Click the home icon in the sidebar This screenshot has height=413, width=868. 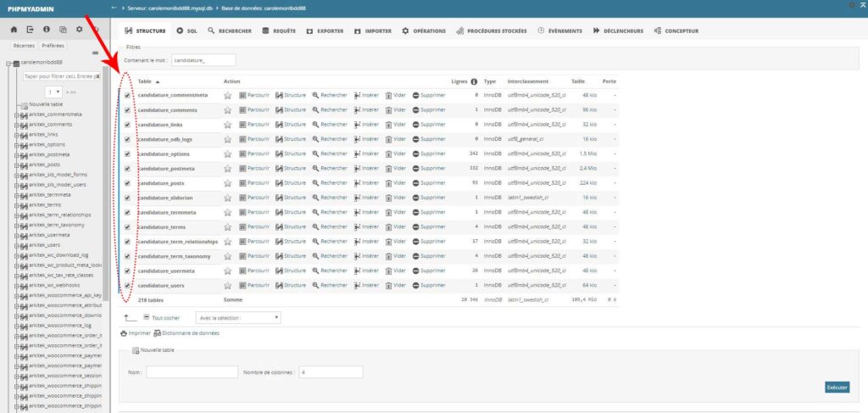[14, 30]
